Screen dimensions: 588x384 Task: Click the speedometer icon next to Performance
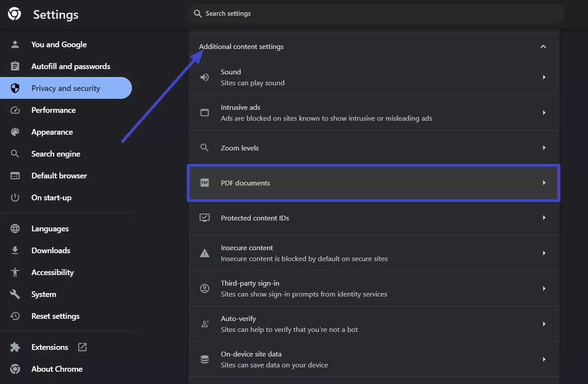[x=15, y=110]
